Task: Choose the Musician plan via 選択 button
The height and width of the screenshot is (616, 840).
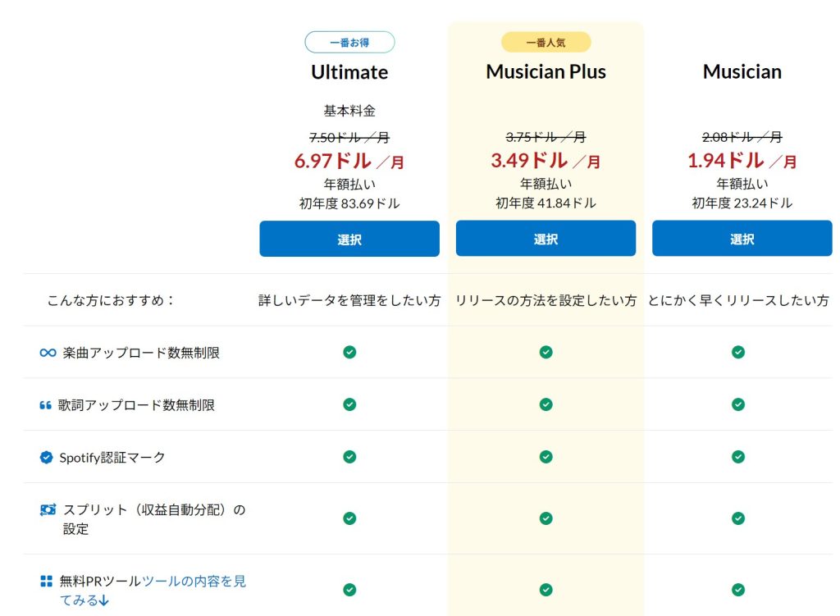Action: pyautogui.click(x=742, y=239)
